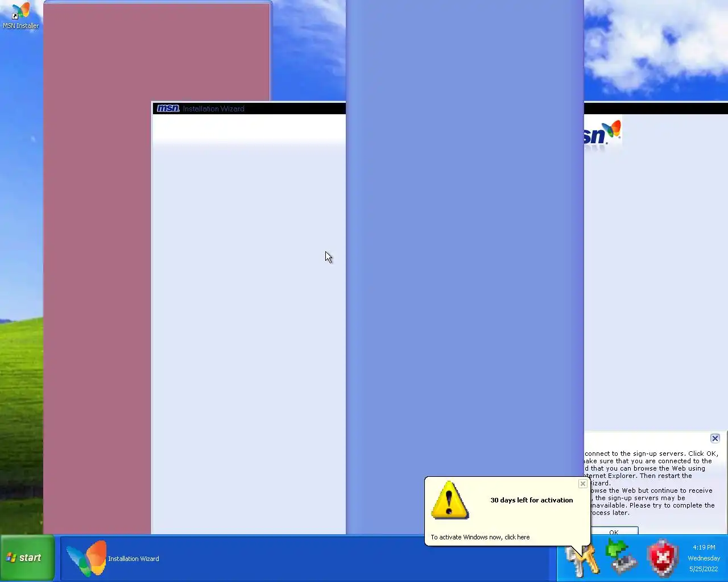
Task: Open the MSN Installer desktop shortcut
Action: [x=20, y=15]
